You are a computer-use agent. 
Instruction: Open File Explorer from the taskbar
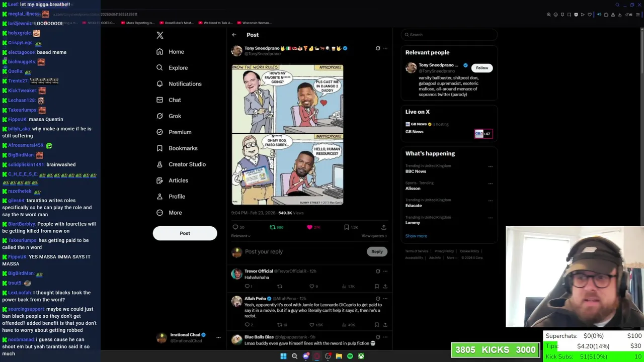[x=339, y=356]
